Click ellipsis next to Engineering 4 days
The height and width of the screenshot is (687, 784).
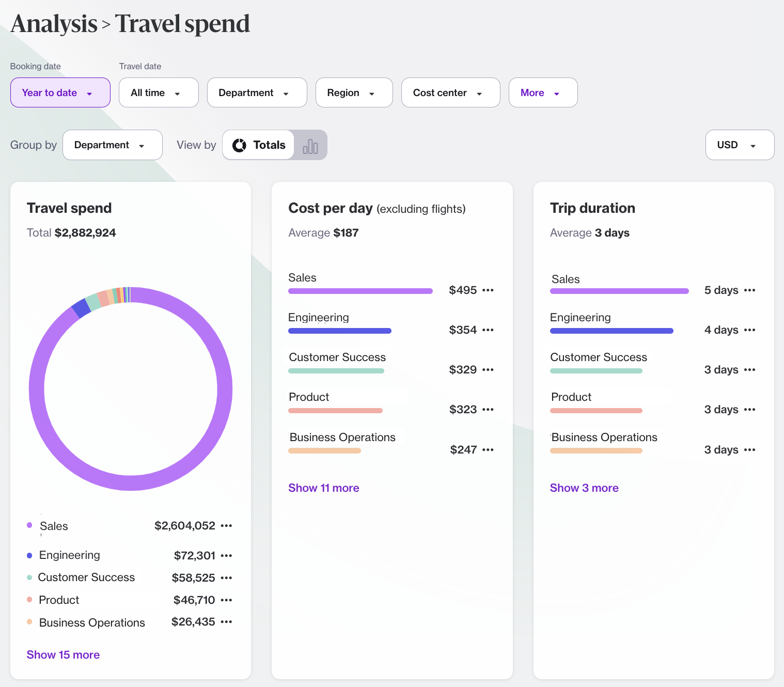749,330
